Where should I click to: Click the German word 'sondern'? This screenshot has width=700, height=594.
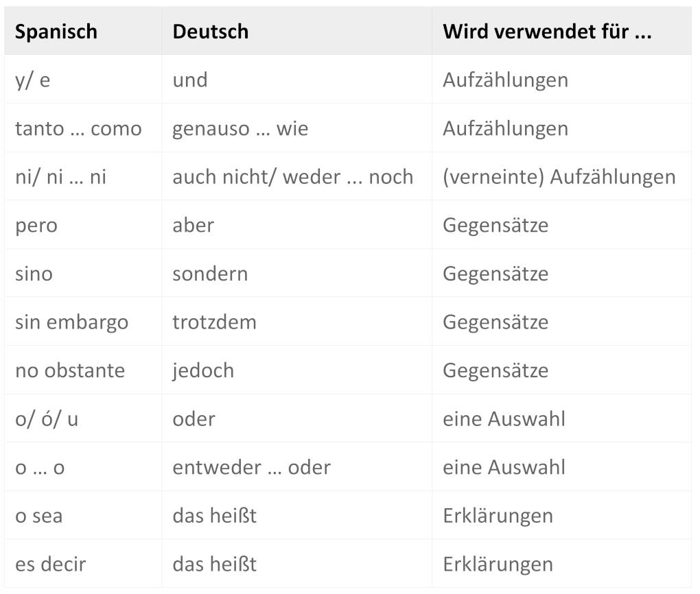[x=210, y=274]
